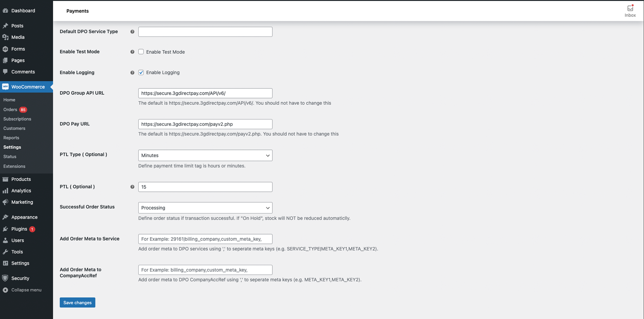Open the Pages menu
This screenshot has width=644, height=319.
point(26,60)
